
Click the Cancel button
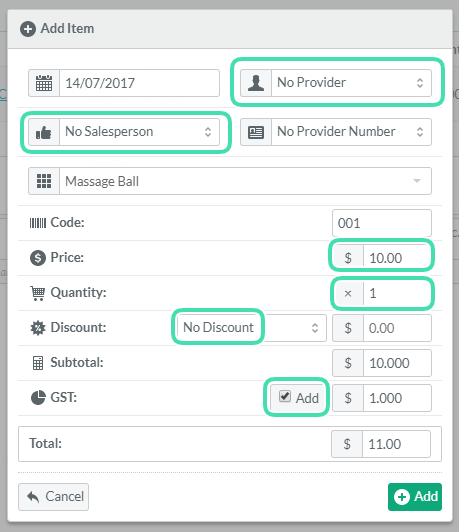54,497
